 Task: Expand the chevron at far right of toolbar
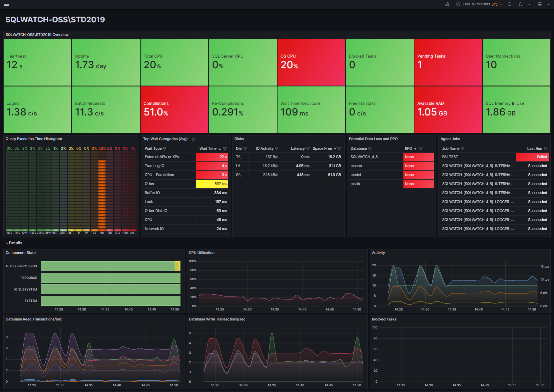coord(548,4)
